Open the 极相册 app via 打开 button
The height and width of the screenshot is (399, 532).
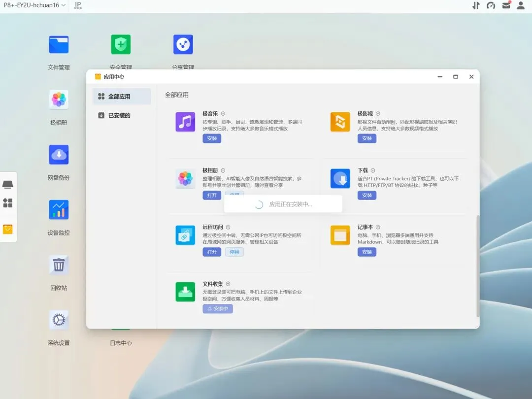(212, 196)
